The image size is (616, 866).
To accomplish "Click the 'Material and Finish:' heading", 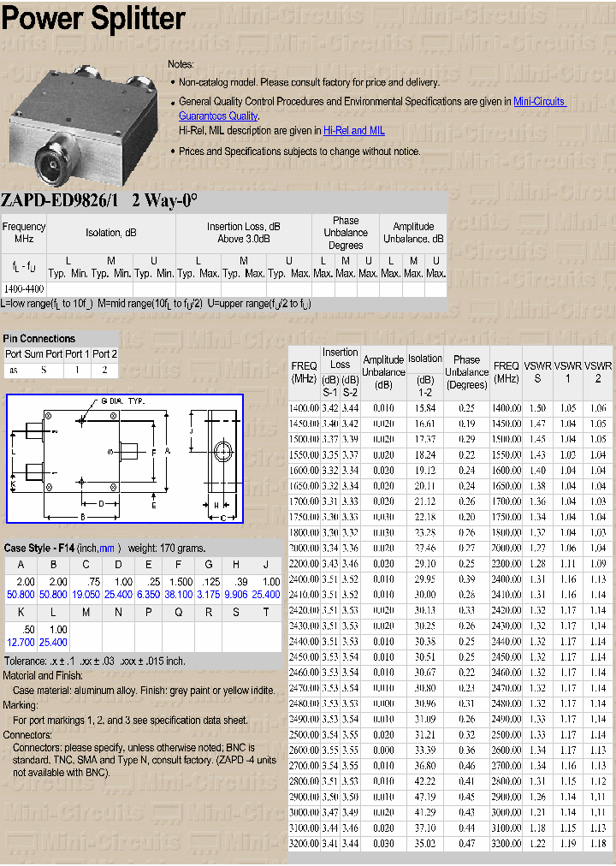I will coord(43,675).
